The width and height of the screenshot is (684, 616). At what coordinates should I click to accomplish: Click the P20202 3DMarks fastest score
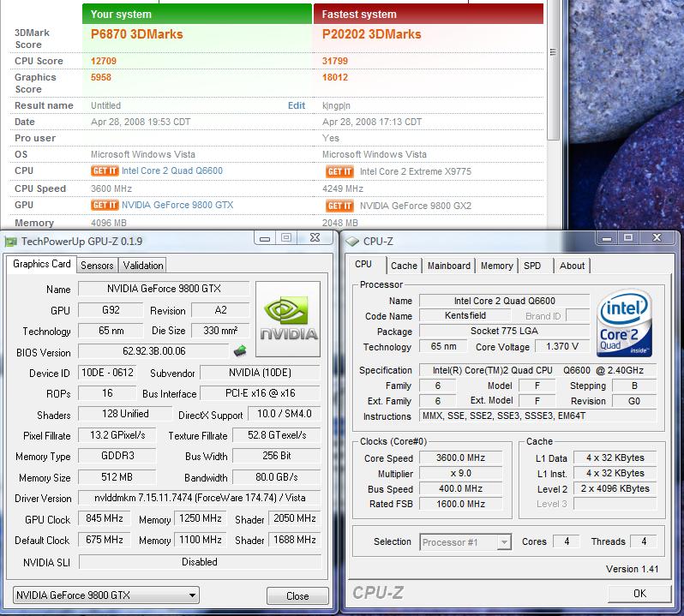click(x=372, y=34)
